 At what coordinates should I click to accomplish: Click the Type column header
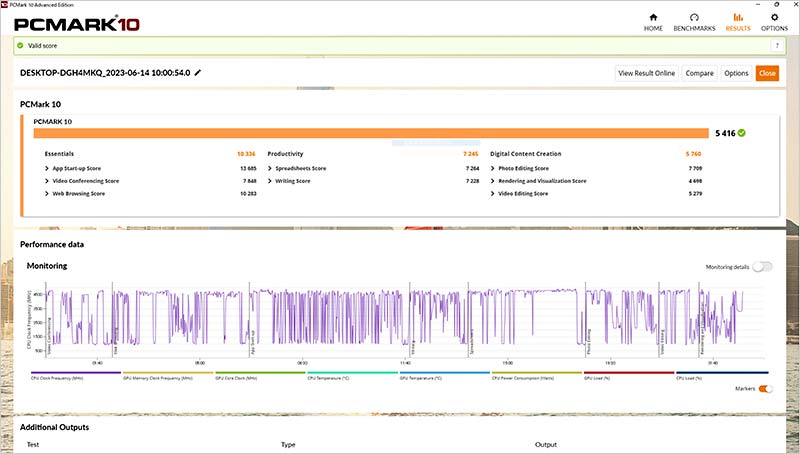pos(288,444)
